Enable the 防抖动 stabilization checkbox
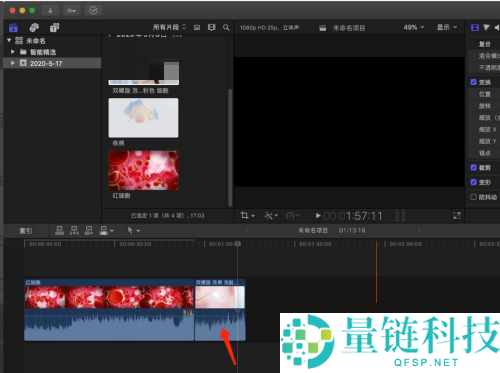 (x=473, y=197)
